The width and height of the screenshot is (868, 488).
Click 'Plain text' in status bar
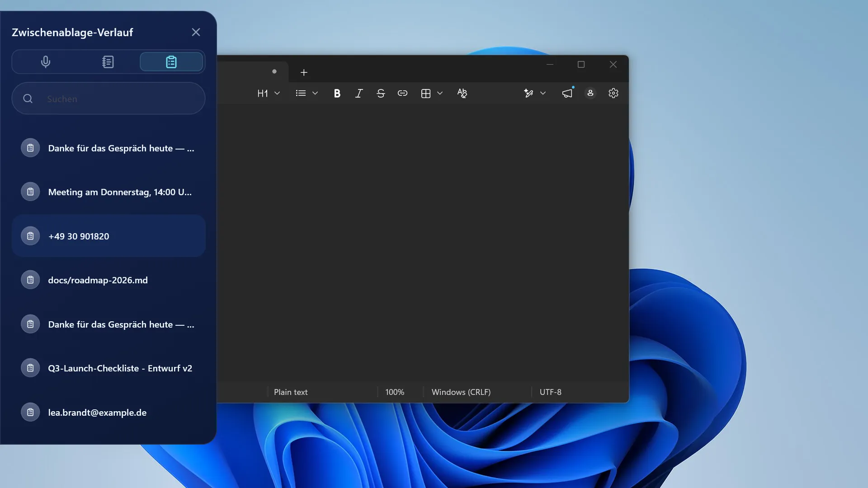(x=291, y=392)
